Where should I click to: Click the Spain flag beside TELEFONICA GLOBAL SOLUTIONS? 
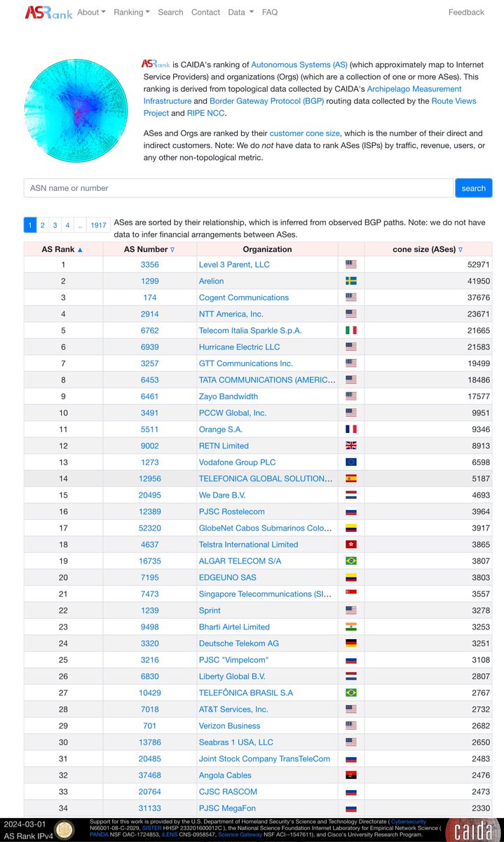(351, 479)
